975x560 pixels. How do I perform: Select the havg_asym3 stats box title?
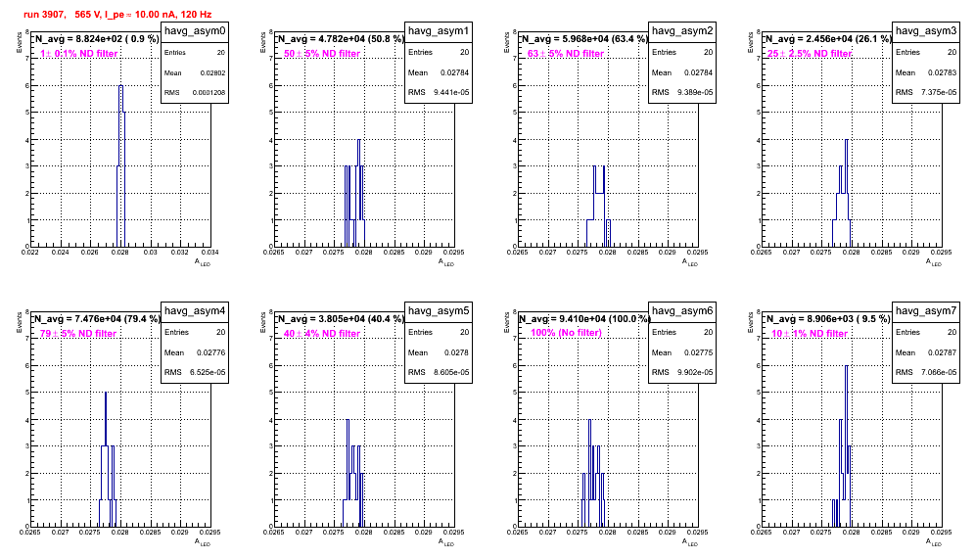pos(926,31)
